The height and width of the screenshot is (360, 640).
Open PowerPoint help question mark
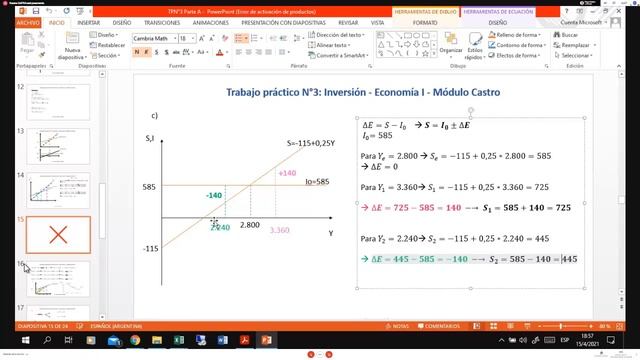566,11
